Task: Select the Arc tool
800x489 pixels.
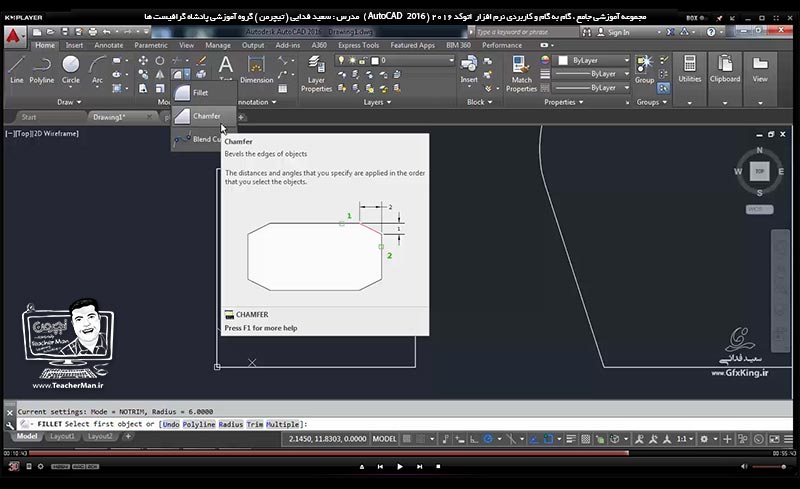Action: click(x=97, y=70)
